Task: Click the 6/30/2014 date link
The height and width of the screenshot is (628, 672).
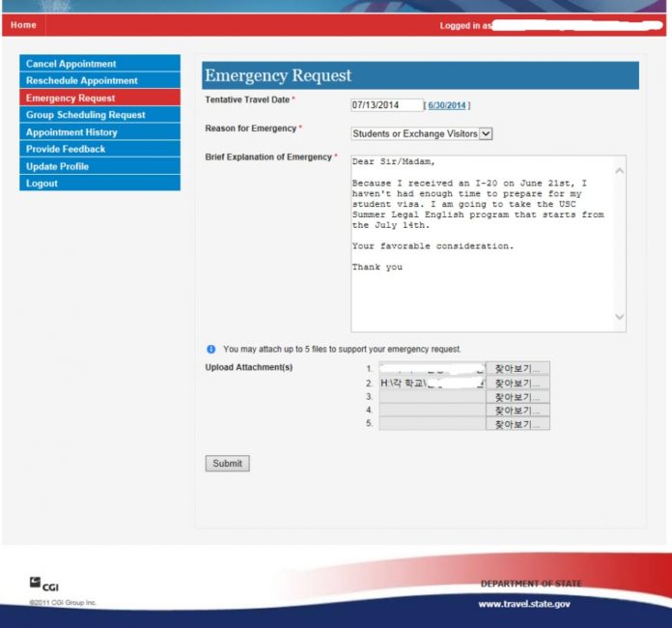Action: (x=447, y=105)
